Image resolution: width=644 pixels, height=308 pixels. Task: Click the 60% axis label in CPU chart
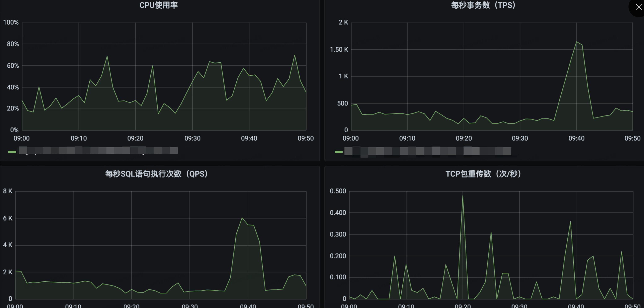coord(13,66)
